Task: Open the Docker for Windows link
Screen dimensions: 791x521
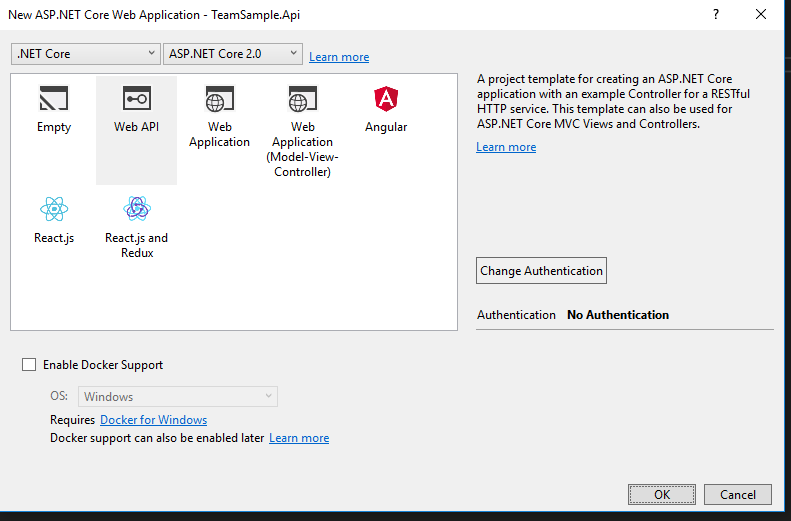Action: pos(153,420)
